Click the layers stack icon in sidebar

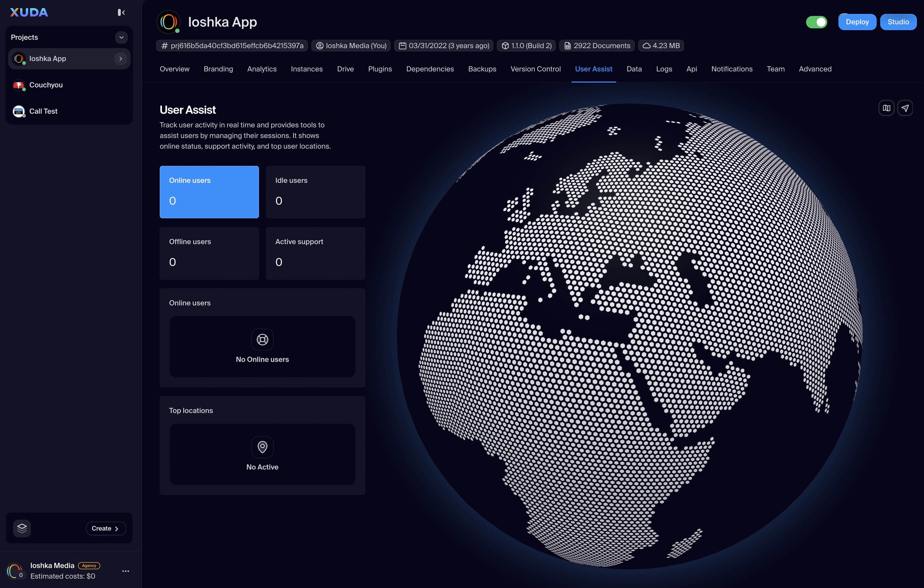pyautogui.click(x=22, y=528)
